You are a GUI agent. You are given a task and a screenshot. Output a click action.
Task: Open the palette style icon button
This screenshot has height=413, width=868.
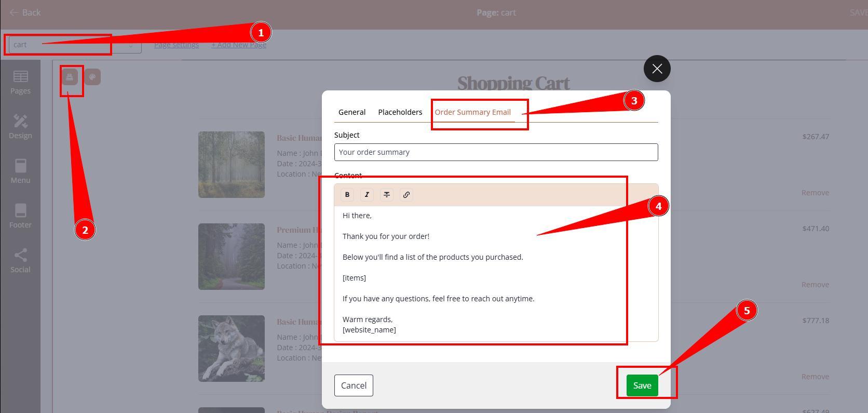coord(92,77)
